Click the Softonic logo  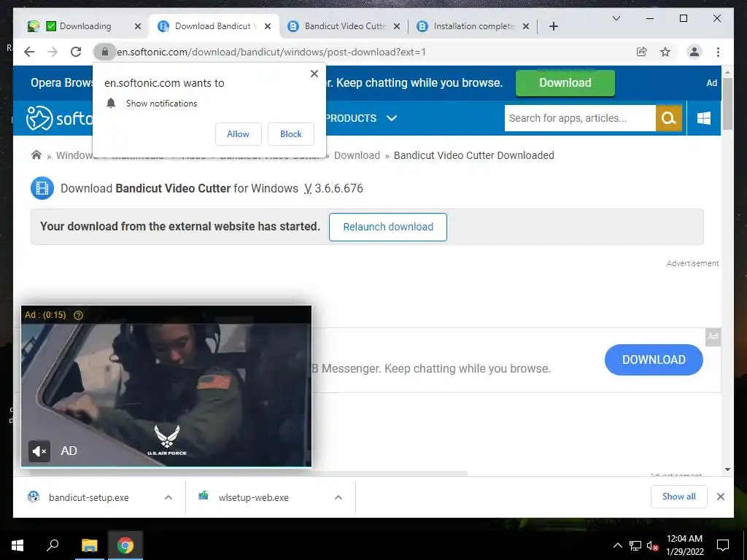tap(58, 118)
